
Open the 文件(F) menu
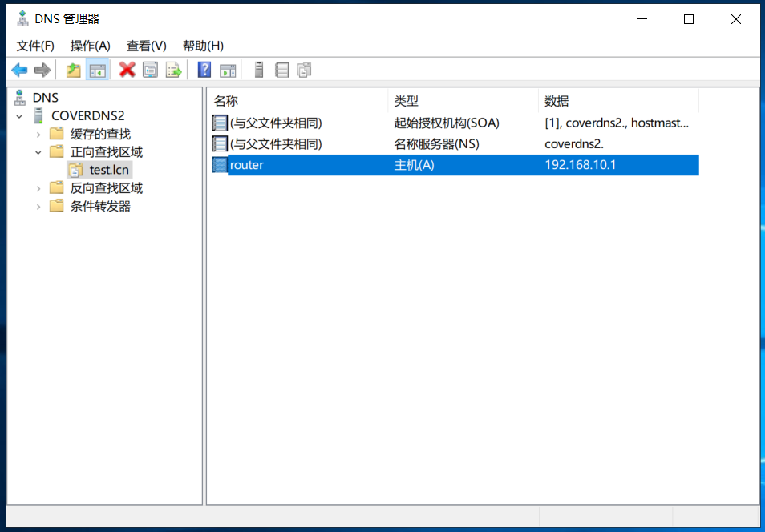click(x=35, y=46)
